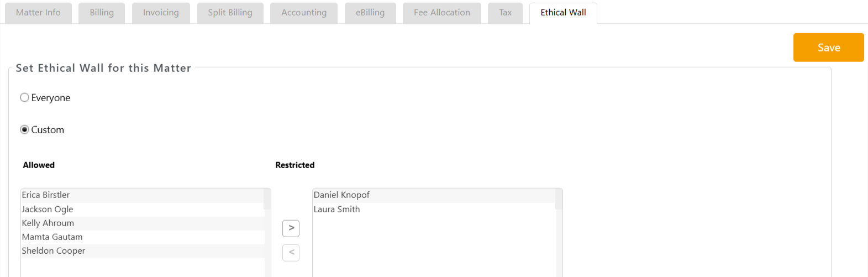868x277 pixels.
Task: Go to the Fee Allocation tab
Action: [x=442, y=13]
